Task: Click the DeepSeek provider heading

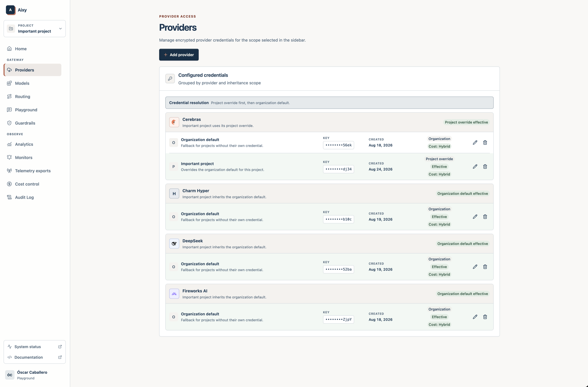Action: 193,241
